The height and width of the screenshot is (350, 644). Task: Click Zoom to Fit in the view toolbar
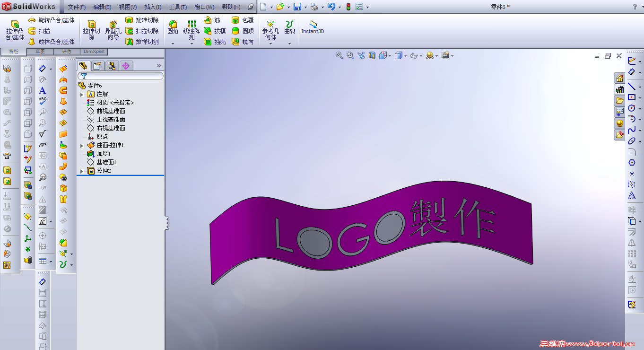coord(339,55)
